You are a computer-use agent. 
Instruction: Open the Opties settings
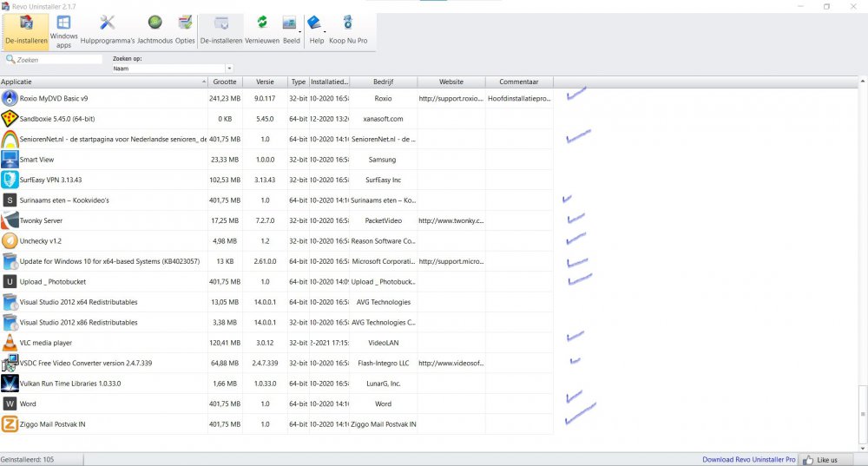pos(185,30)
